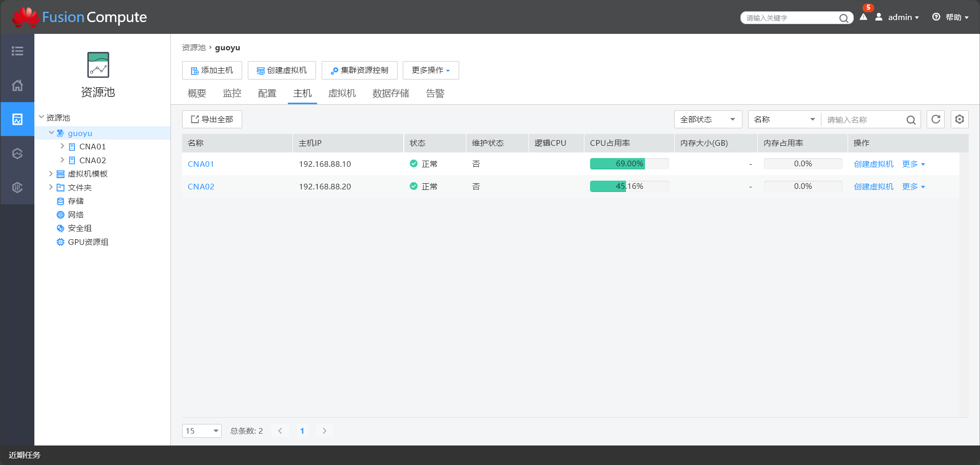Click 创建虚拟机 link in CNA02 row

(x=874, y=187)
